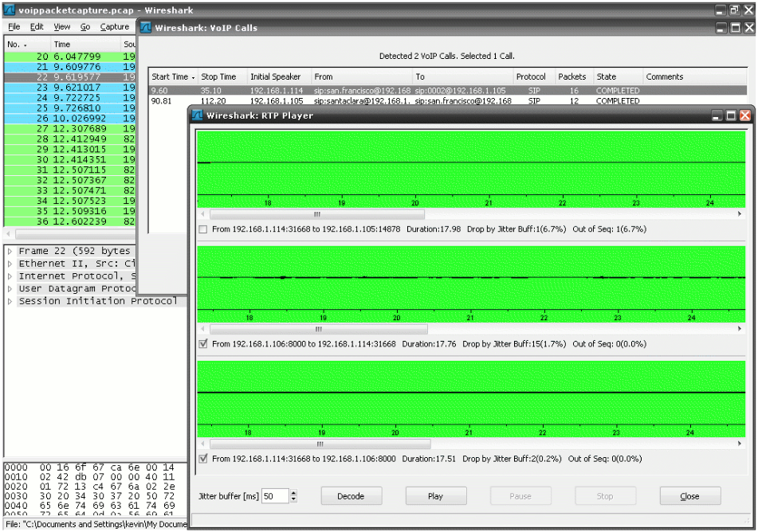The image size is (758, 532).
Task: Increase jitter buffer with the up stepper arrow
Action: point(293,492)
